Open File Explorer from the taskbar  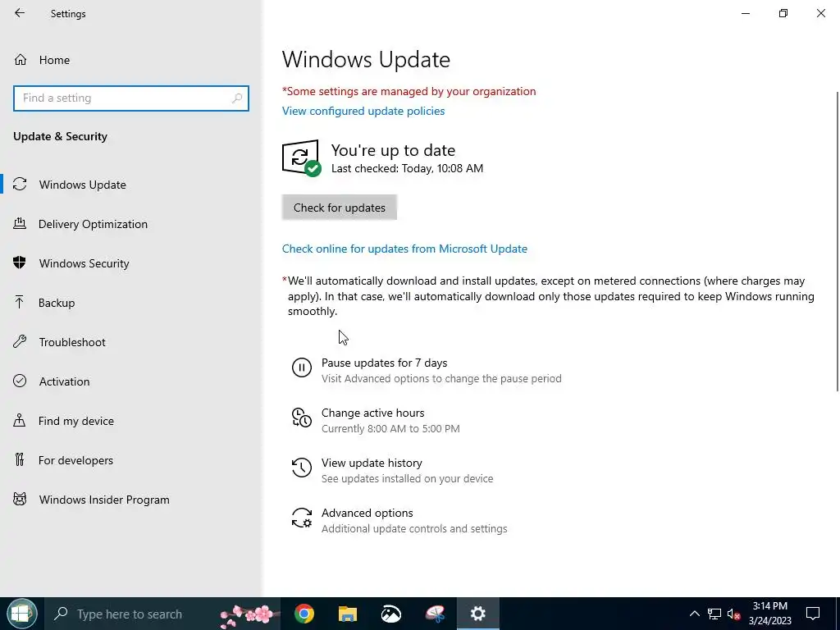click(348, 614)
